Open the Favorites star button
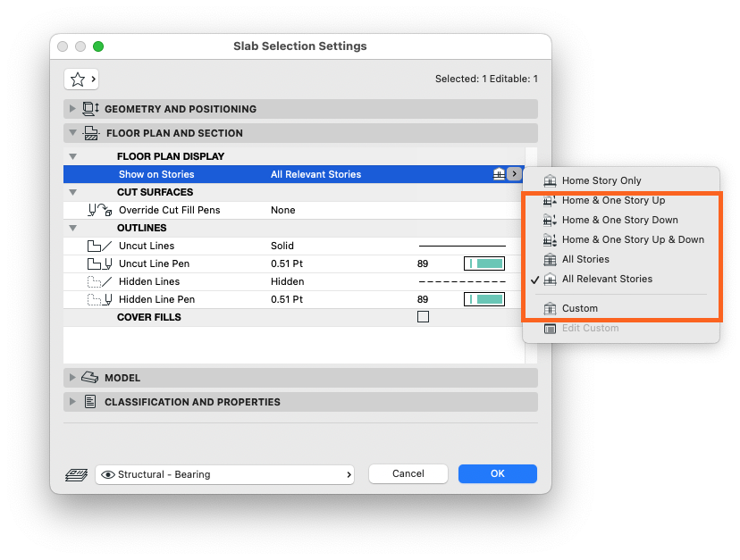The image size is (740, 560). [x=81, y=79]
